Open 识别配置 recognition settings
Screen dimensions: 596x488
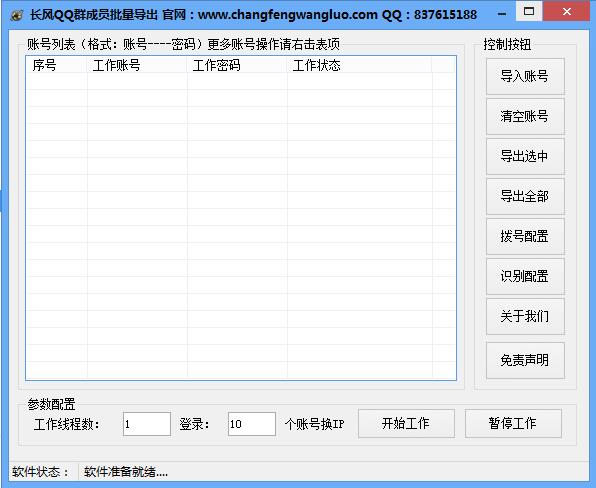(x=525, y=276)
